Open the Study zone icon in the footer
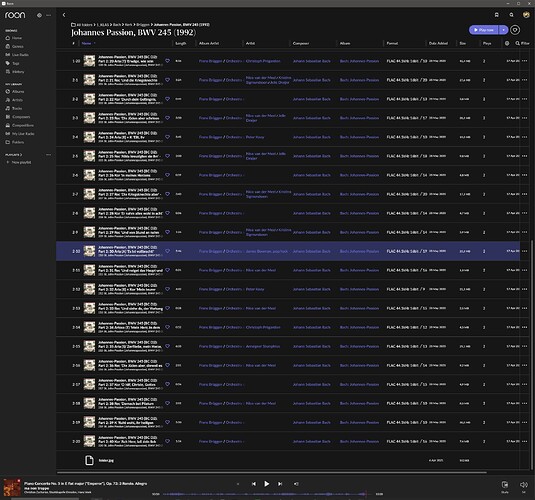This screenshot has width=535, height=500. click(505, 485)
